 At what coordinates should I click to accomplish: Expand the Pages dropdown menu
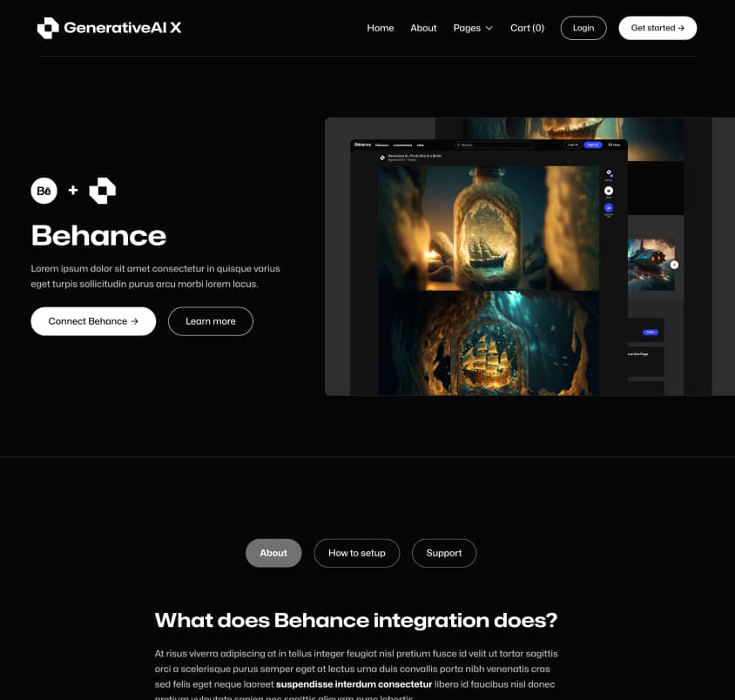point(473,28)
